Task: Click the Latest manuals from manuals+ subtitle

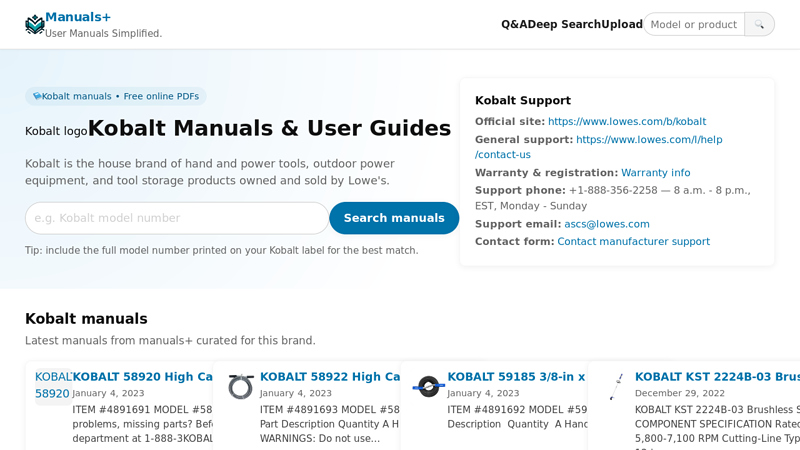Action: (x=170, y=341)
